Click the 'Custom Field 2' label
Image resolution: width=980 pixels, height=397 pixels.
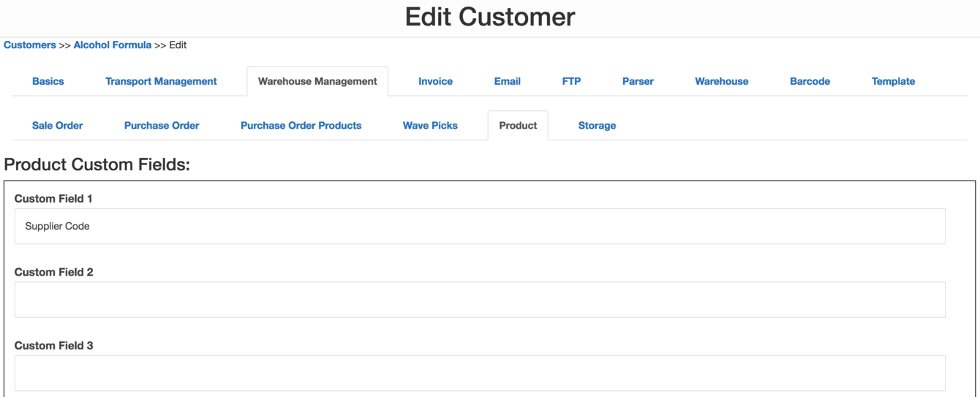(53, 272)
